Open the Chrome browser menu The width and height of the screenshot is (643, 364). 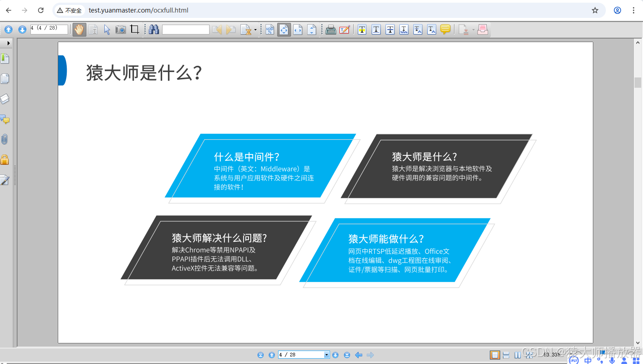tap(634, 10)
